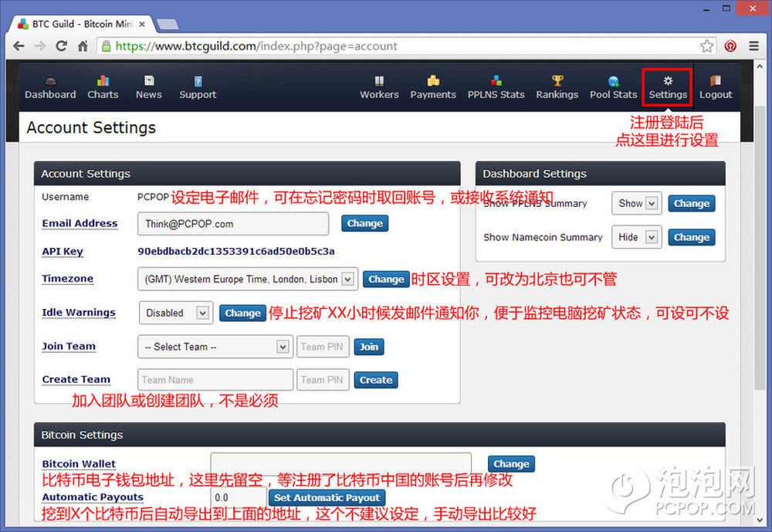This screenshot has width=772, height=532.
Task: Click the Join Team label link
Action: click(69, 346)
